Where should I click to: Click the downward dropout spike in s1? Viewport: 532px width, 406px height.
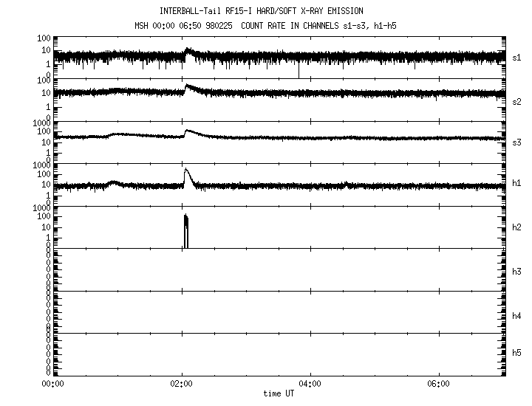[299, 71]
